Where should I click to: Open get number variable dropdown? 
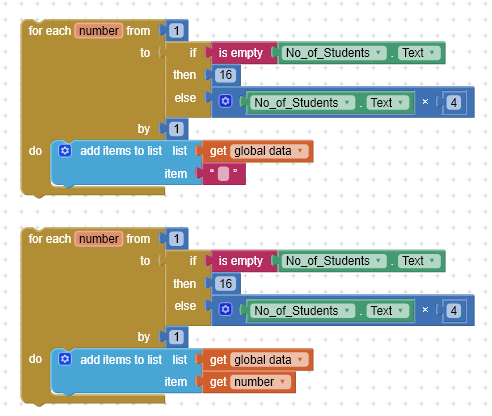click(x=260, y=382)
